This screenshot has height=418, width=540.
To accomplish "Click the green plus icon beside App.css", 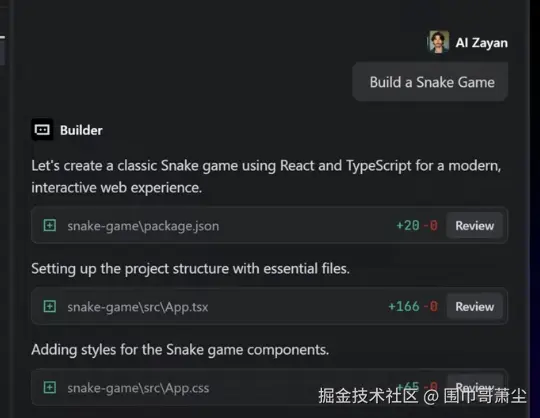I will (50, 387).
